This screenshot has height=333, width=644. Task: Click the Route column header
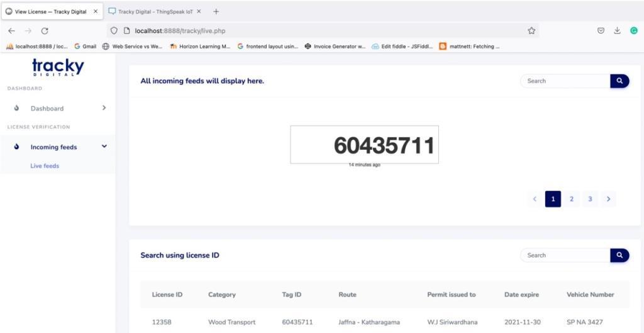click(347, 295)
